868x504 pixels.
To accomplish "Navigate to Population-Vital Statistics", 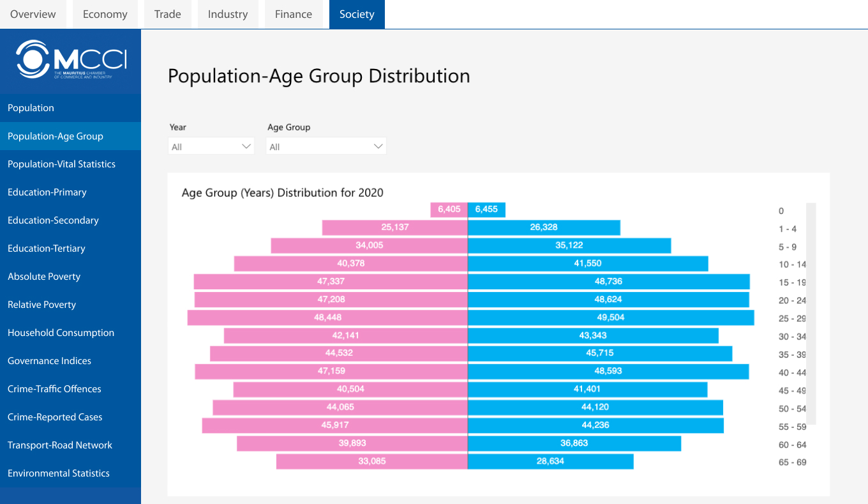I will [x=61, y=164].
